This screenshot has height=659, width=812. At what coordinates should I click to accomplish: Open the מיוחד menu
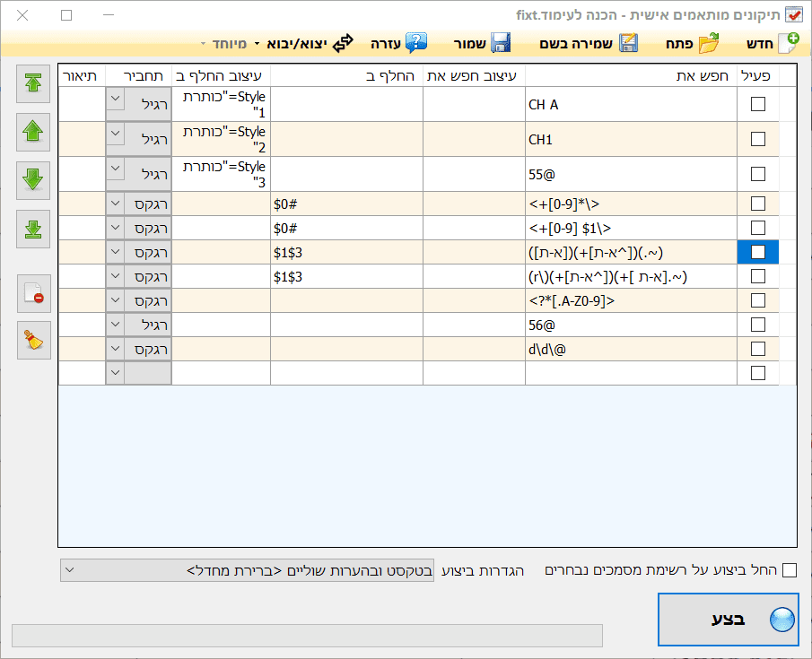click(x=224, y=43)
